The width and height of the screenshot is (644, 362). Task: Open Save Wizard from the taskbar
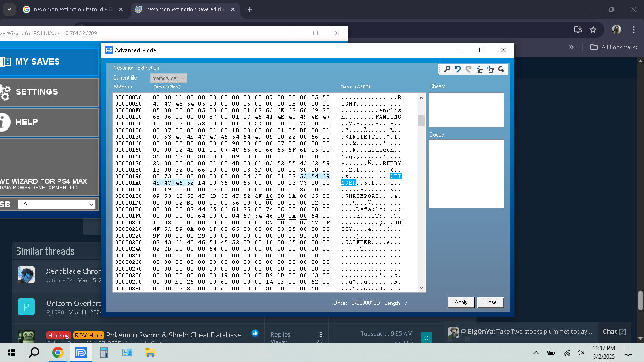(x=81, y=353)
